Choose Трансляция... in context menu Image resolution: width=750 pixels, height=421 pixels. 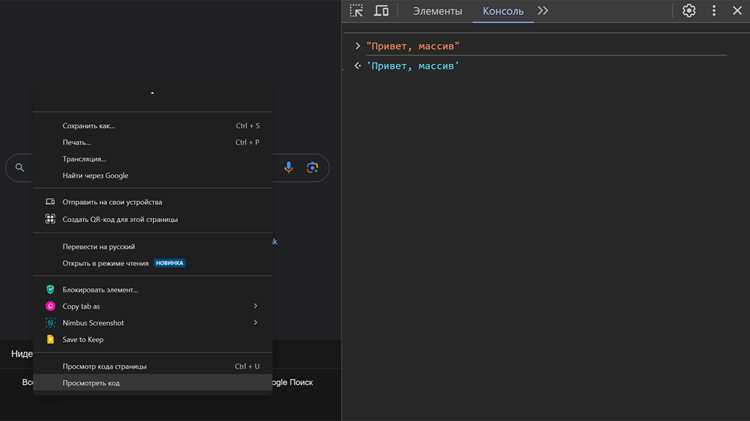153,159
